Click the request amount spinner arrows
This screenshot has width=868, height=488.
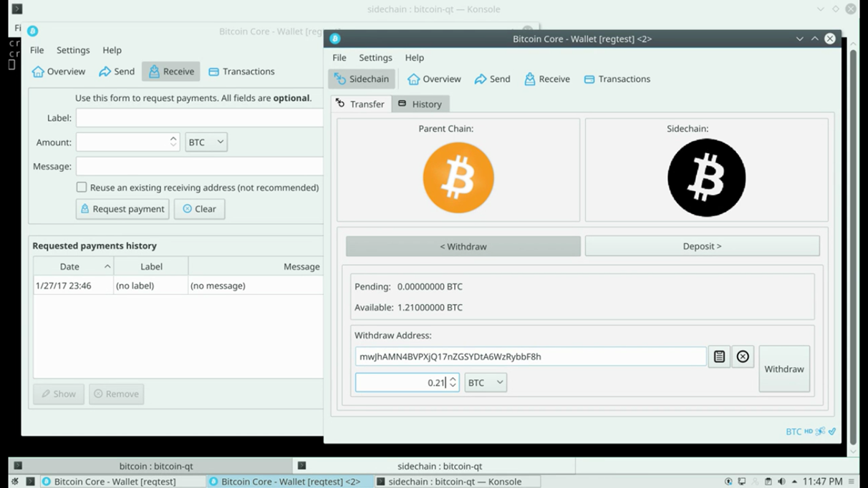tap(173, 142)
